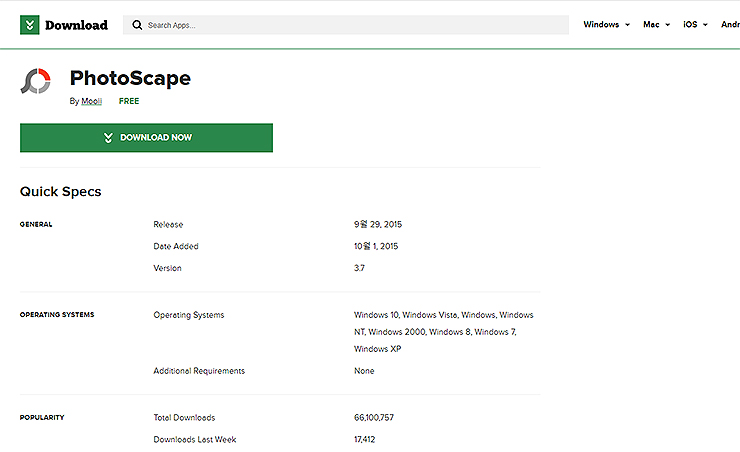Click the double-chevron icon in Download Now
This screenshot has height=452, width=740.
click(108, 138)
